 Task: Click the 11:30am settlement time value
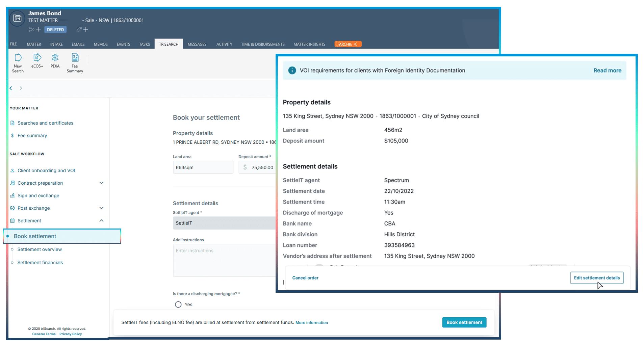pyautogui.click(x=394, y=202)
